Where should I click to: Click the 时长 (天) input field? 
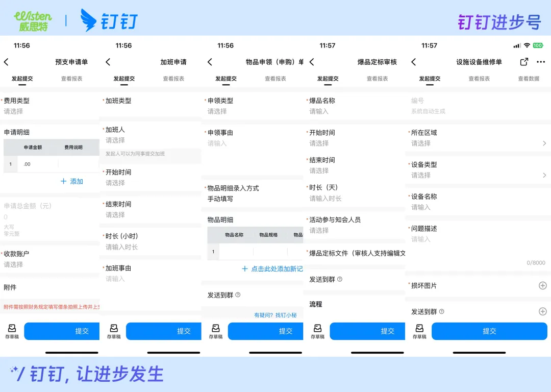click(354, 193)
